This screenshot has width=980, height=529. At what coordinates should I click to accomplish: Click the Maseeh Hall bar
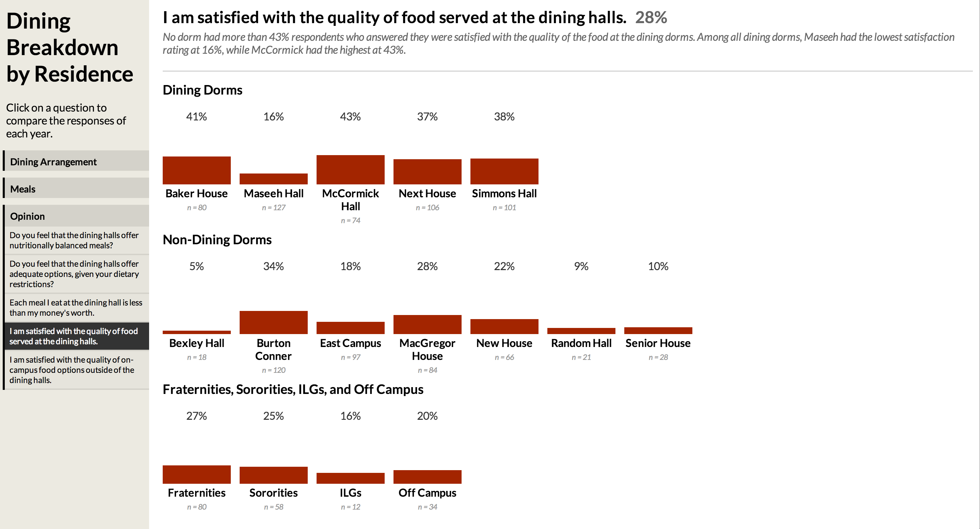(x=274, y=179)
